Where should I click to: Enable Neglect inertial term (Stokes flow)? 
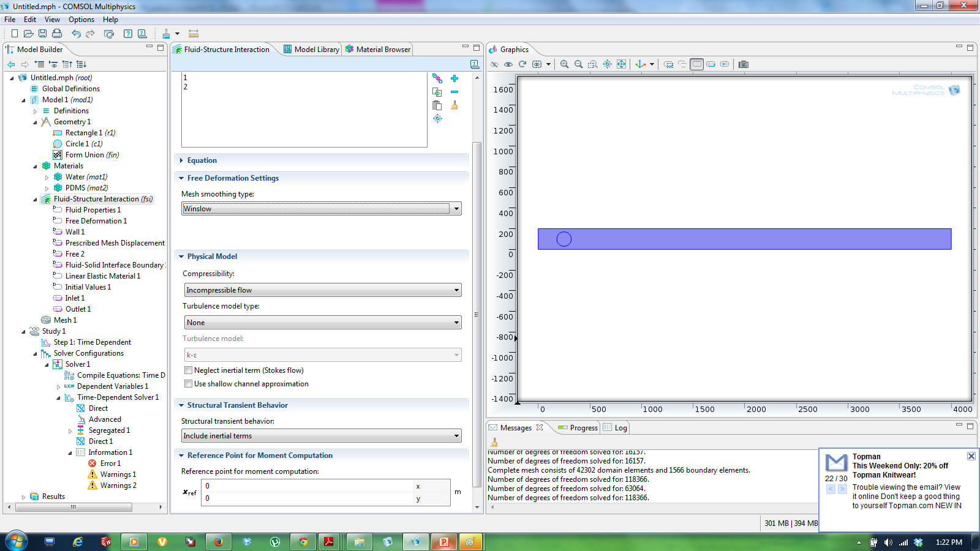189,370
